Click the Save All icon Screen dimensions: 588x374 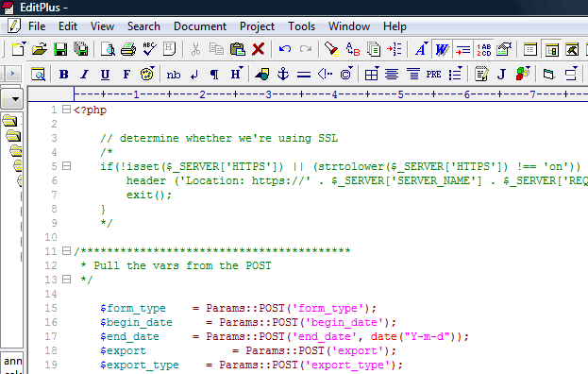80,49
